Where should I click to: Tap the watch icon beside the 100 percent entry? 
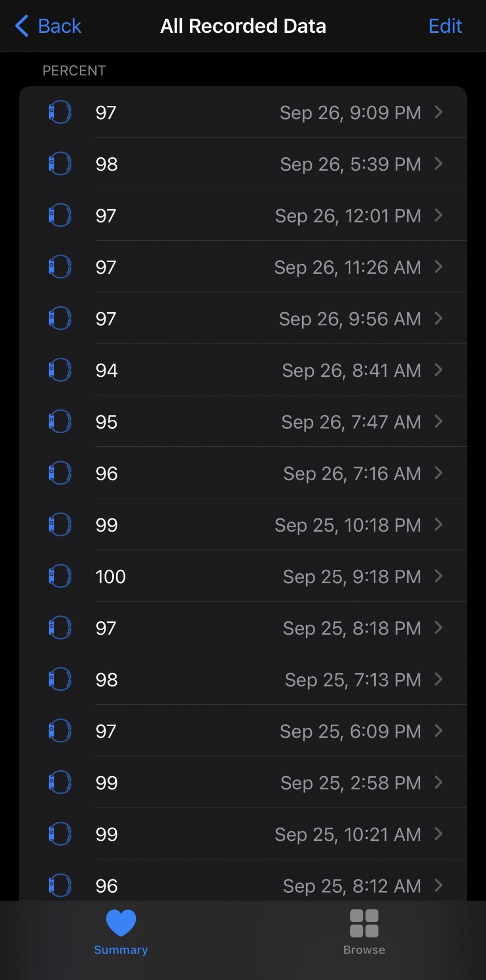(60, 576)
